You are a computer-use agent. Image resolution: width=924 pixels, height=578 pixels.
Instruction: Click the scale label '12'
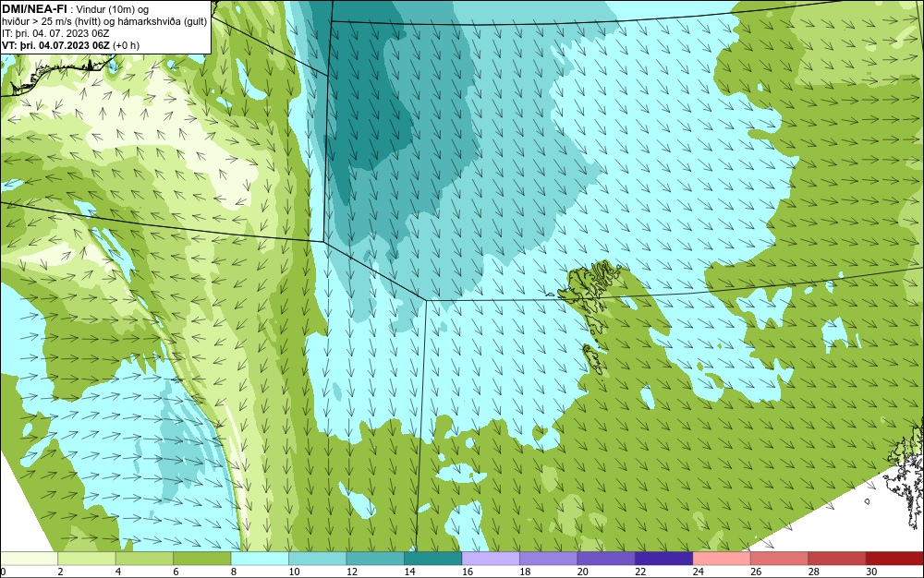[x=352, y=572]
